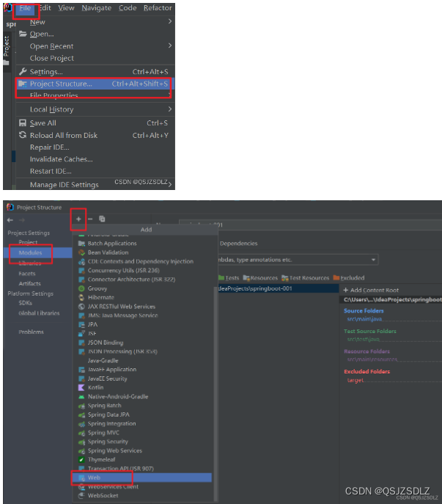Add Native-Android-Gradle framework
The height and width of the screenshot is (504, 442).
(118, 396)
